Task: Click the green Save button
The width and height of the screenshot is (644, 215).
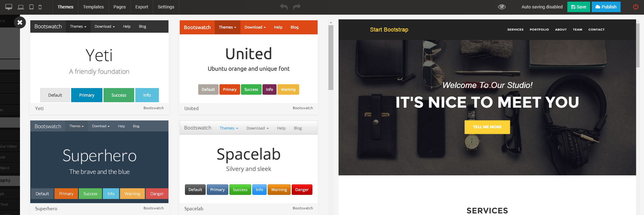Action: (x=578, y=7)
